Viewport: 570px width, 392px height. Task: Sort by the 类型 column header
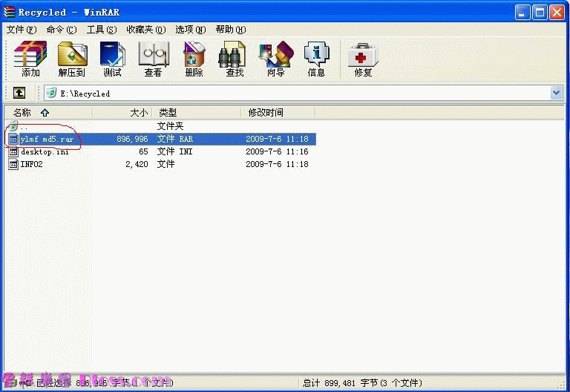[x=197, y=113]
